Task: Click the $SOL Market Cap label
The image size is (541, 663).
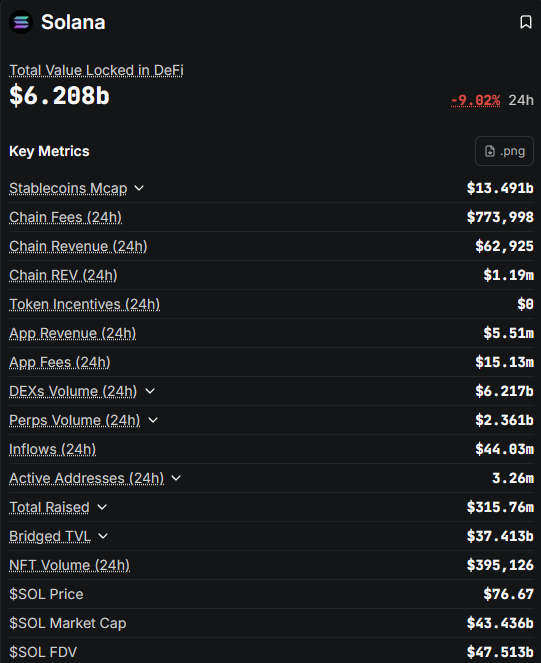Action: (x=68, y=623)
